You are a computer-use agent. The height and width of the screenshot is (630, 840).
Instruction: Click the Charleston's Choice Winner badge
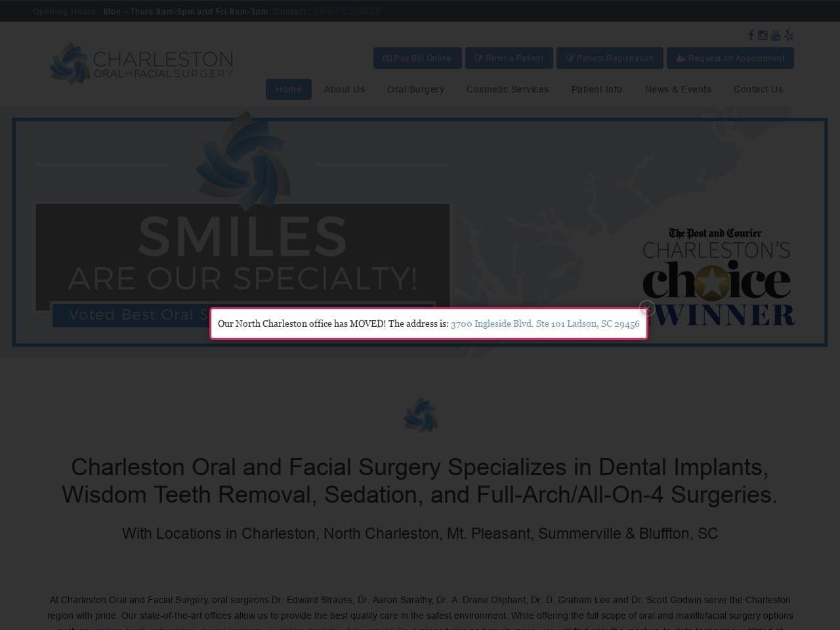[718, 277]
